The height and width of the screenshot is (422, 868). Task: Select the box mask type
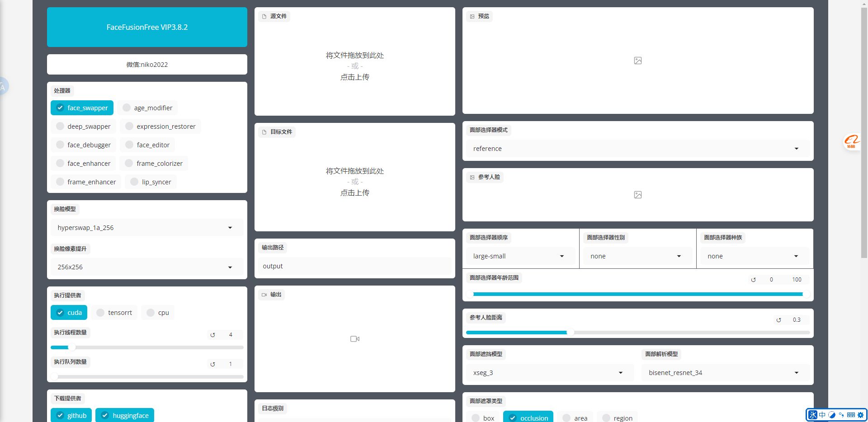point(483,417)
